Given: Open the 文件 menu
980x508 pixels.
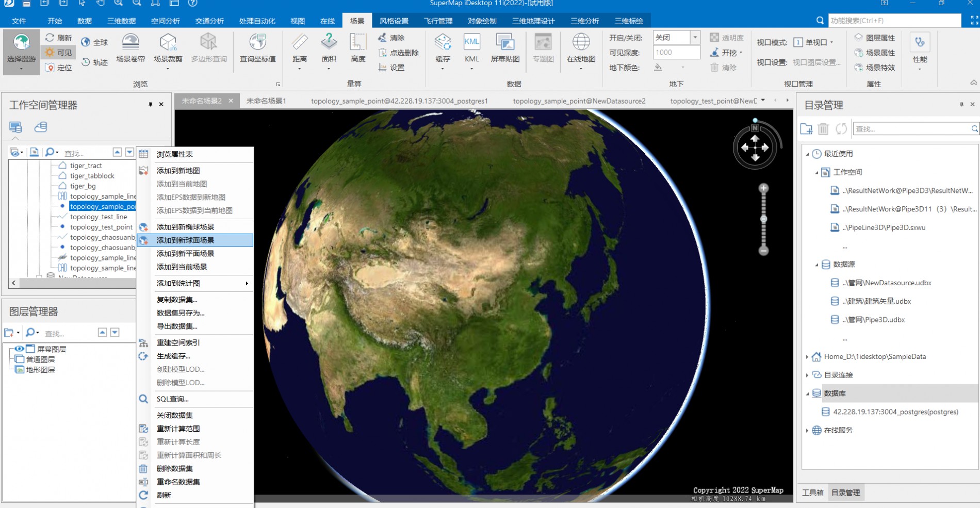Looking at the screenshot, I should click(x=19, y=21).
